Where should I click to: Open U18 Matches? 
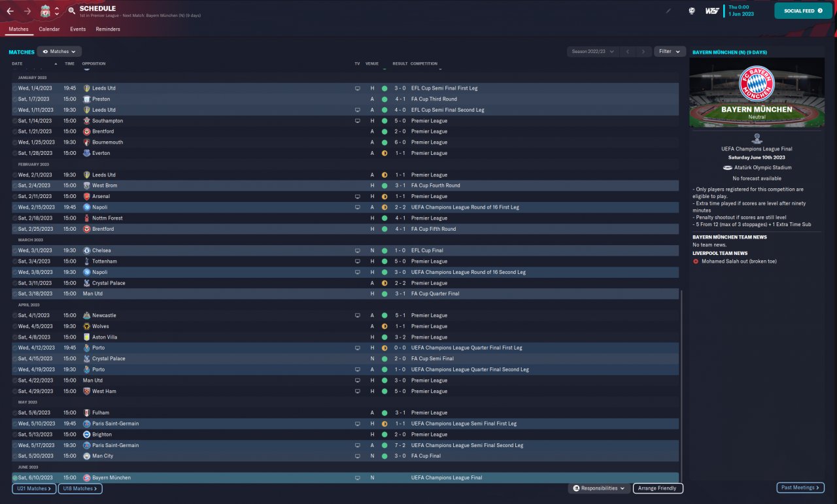[x=80, y=488]
